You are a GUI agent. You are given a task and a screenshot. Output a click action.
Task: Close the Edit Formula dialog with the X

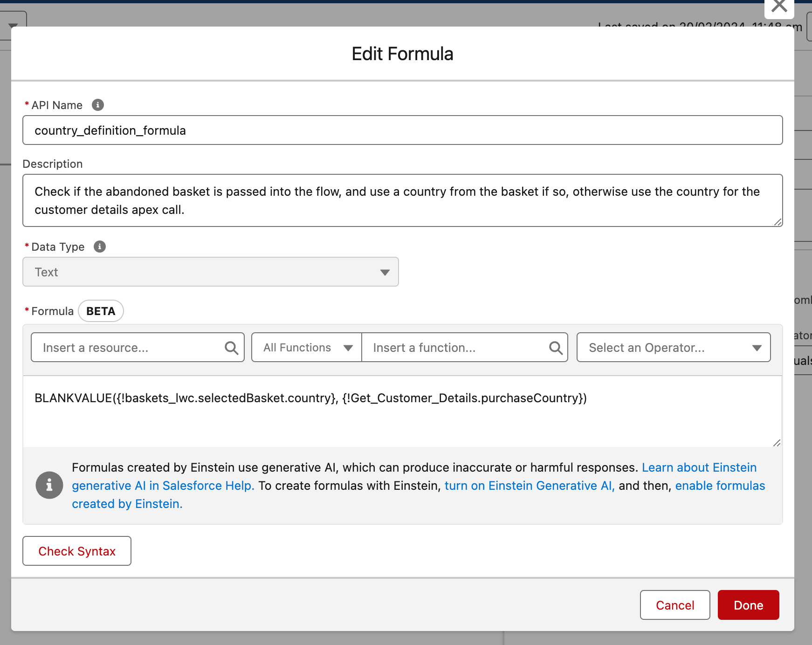pos(779,7)
